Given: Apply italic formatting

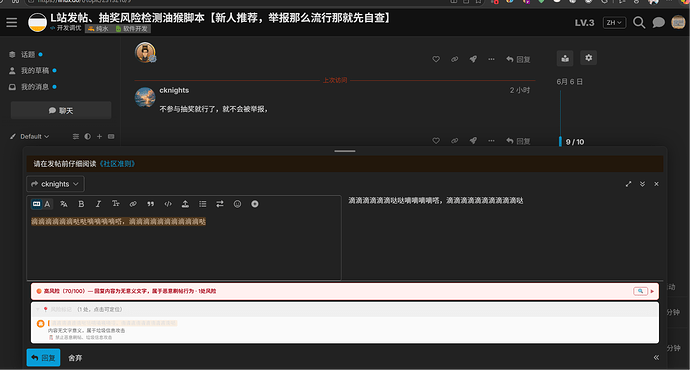Looking at the screenshot, I should coord(98,204).
